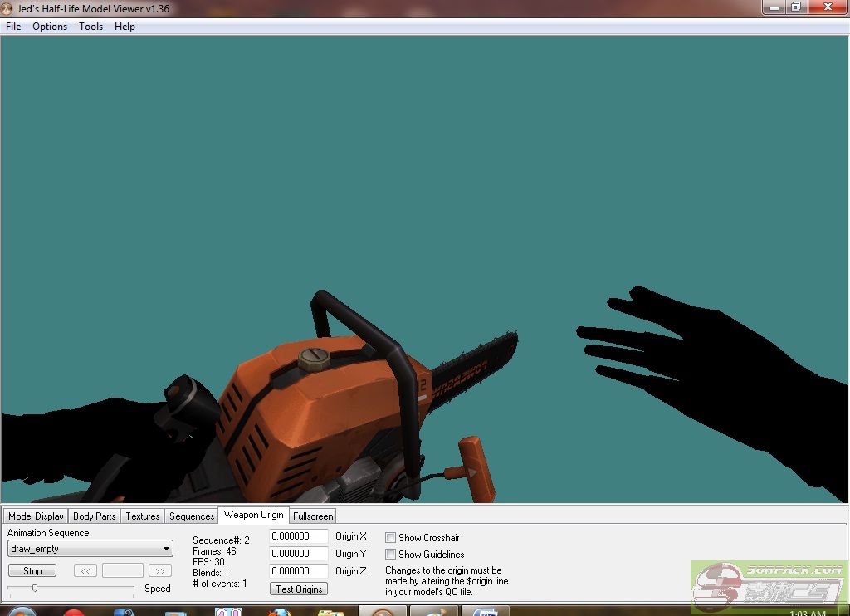Viewport: 850px width, 616px height.
Task: Step to the previous frame
Action: click(85, 571)
